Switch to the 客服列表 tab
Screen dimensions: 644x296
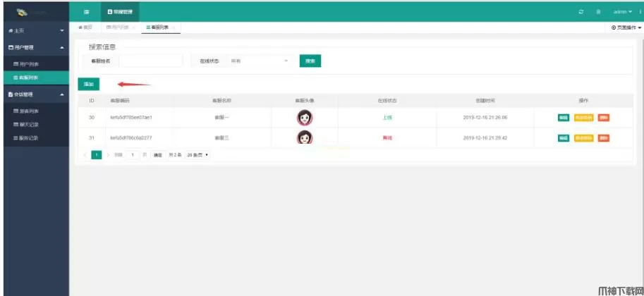(157, 27)
